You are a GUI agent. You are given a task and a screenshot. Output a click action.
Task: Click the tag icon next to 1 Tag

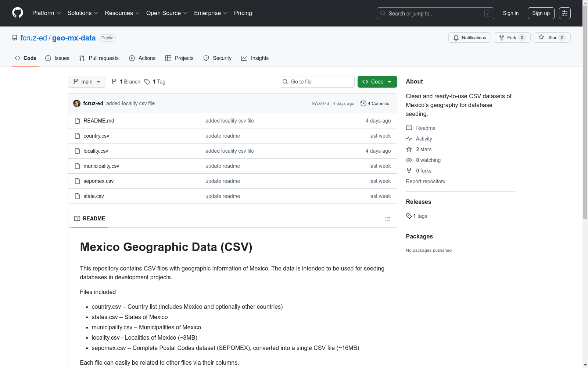[147, 82]
